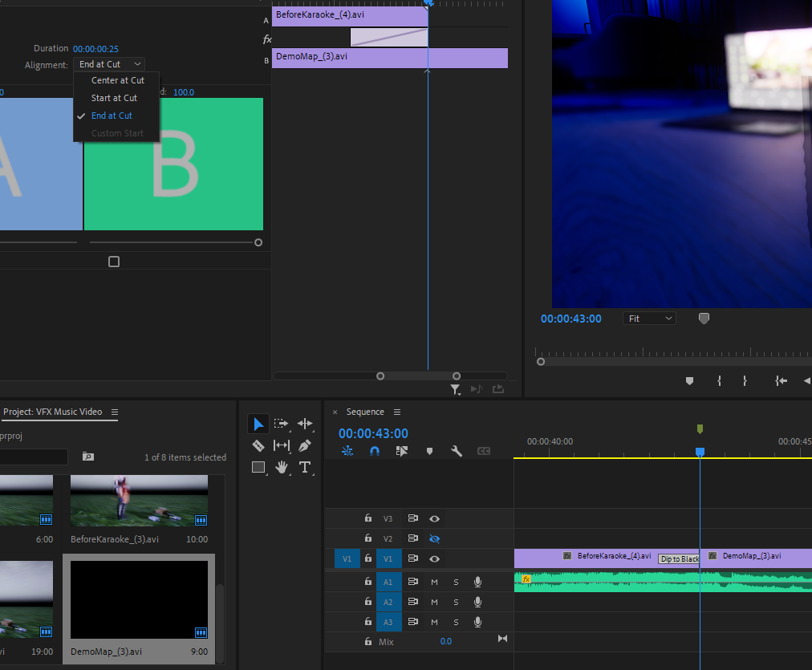Open the Fit zoom level dropdown
This screenshot has height=670, width=812.
click(649, 319)
